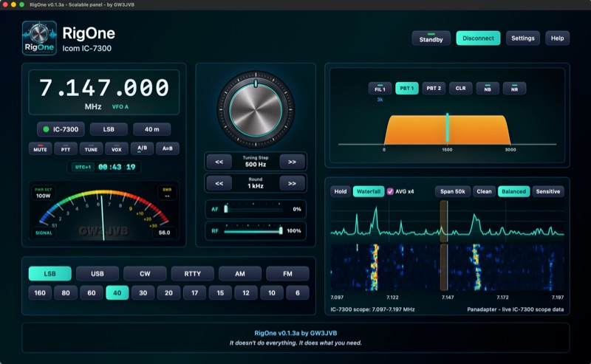The image size is (591, 364).
Task: Decrease Round value with left arrows
Action: [x=219, y=184]
